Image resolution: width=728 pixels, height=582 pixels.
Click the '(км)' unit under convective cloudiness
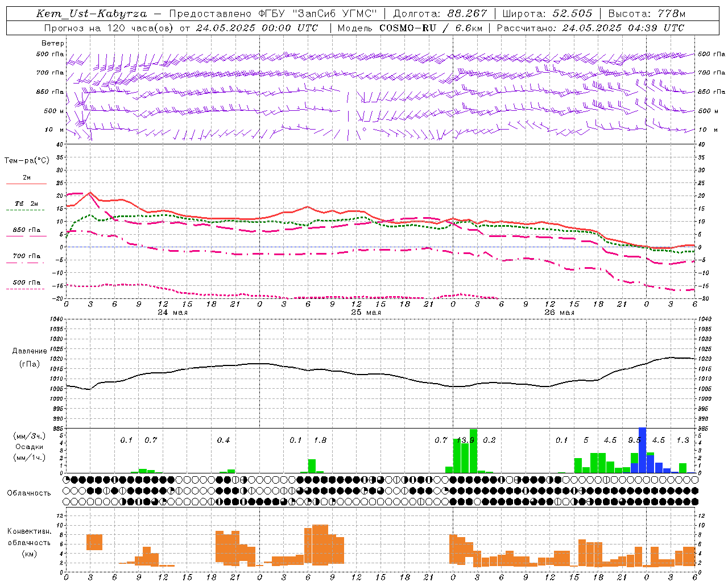point(29,554)
